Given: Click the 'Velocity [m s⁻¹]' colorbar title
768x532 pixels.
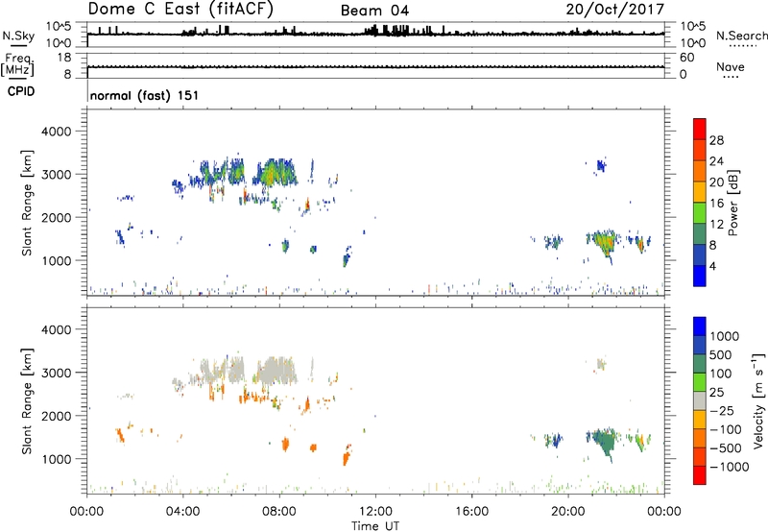Looking at the screenshot, I should click(x=758, y=400).
